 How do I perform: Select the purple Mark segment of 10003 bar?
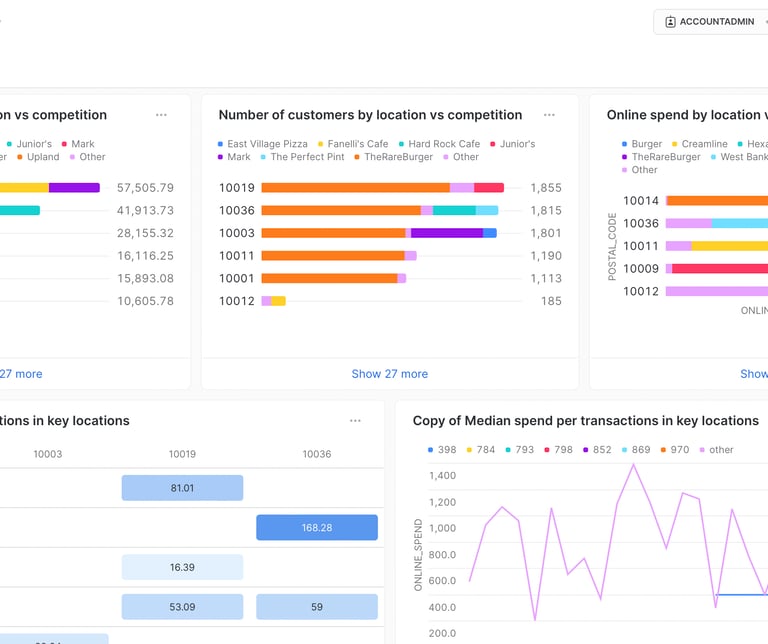[x=447, y=233]
